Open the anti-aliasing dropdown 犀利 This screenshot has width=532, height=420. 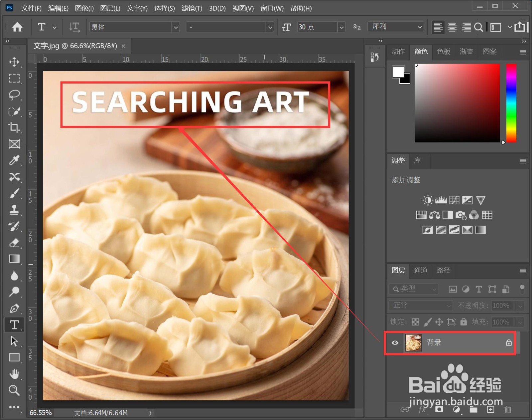(x=396, y=27)
